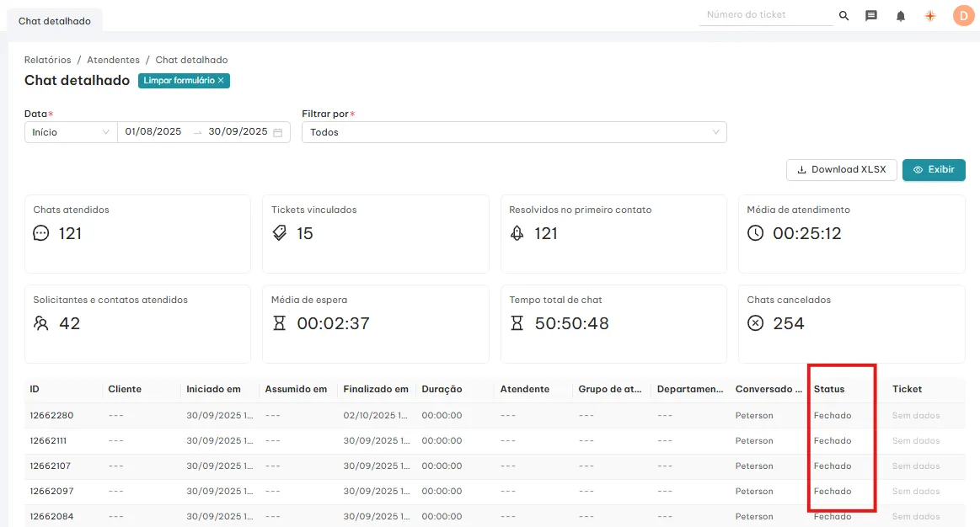This screenshot has height=527, width=980.
Task: Expand the Início date type dropdown
Action: tap(71, 132)
